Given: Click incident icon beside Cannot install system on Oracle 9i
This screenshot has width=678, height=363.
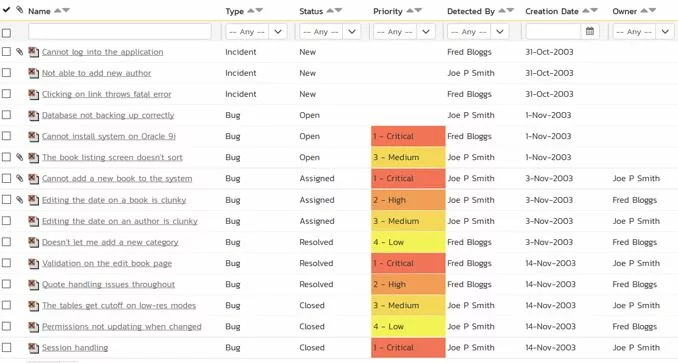Looking at the screenshot, I should [x=34, y=137].
